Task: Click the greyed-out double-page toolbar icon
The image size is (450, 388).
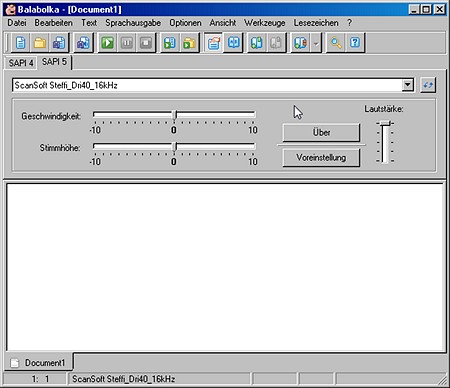Action: pos(276,43)
